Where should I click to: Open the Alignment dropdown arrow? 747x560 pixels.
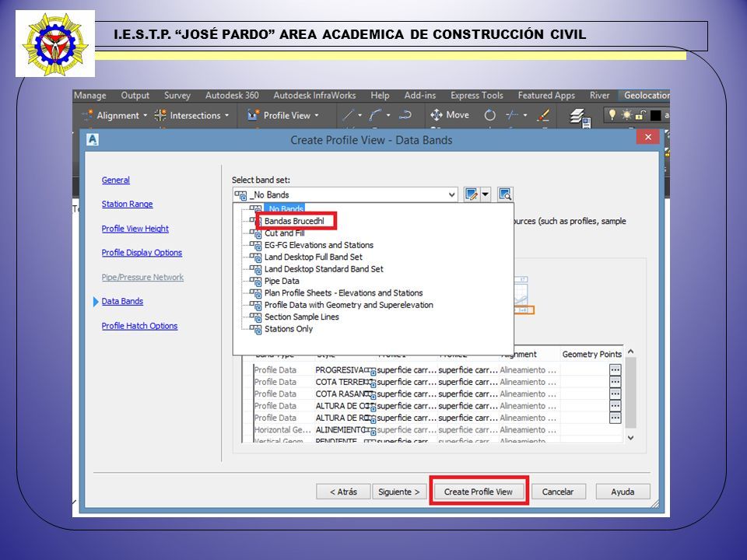[x=145, y=115]
